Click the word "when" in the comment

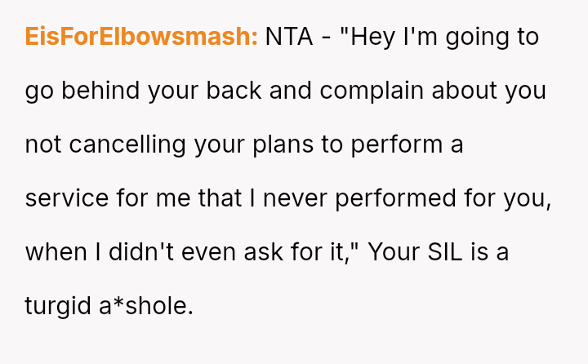click(57, 252)
